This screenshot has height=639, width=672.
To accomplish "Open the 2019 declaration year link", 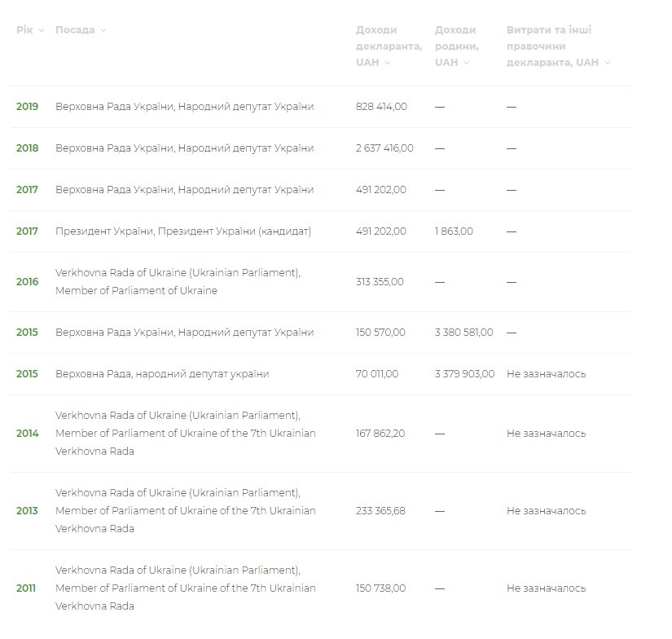I will (27, 107).
